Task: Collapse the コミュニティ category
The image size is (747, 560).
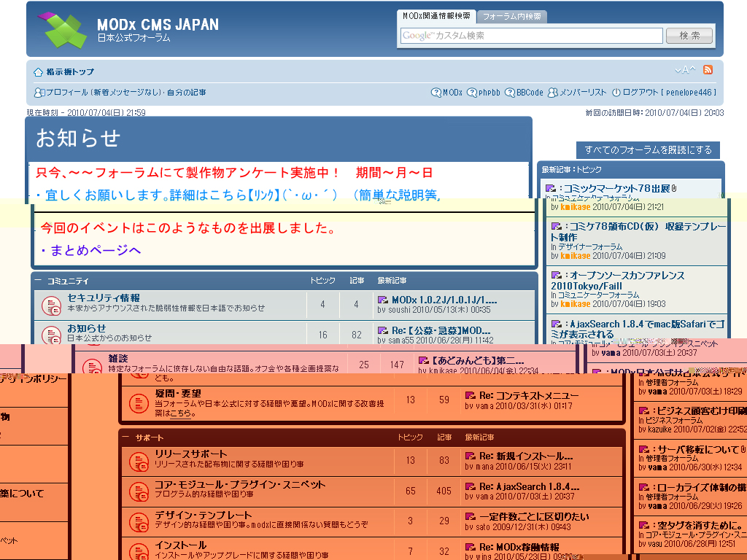Action: [x=38, y=281]
